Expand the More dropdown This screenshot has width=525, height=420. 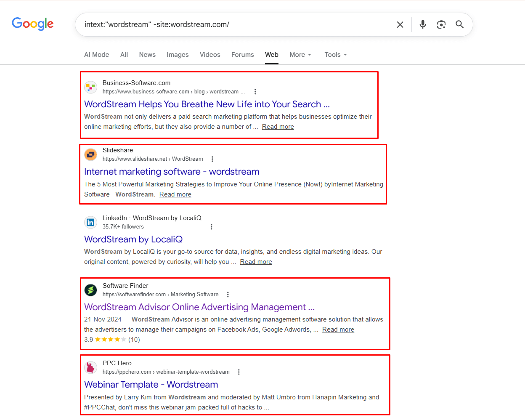[x=300, y=55]
